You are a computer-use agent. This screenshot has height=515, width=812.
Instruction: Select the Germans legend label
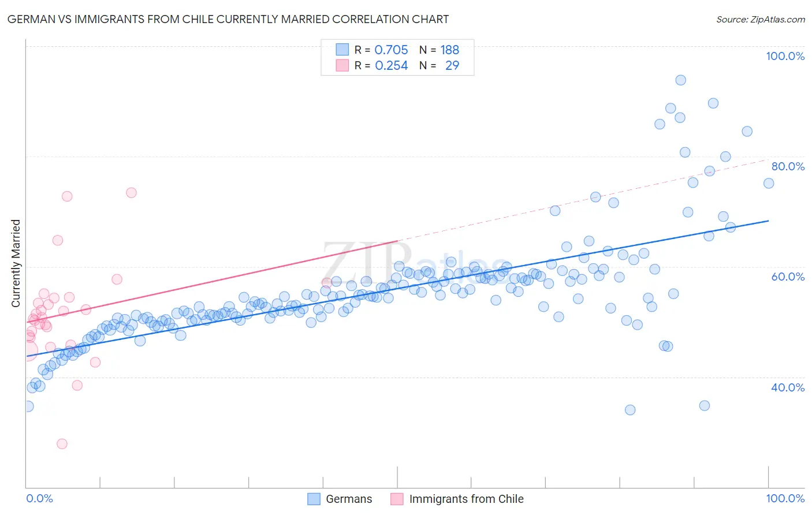349,499
